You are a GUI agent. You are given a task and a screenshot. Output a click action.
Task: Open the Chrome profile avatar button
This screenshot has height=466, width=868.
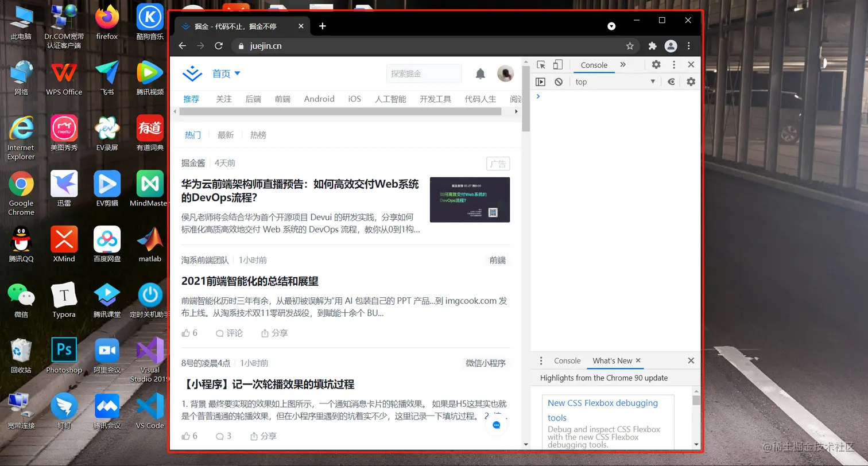(671, 46)
